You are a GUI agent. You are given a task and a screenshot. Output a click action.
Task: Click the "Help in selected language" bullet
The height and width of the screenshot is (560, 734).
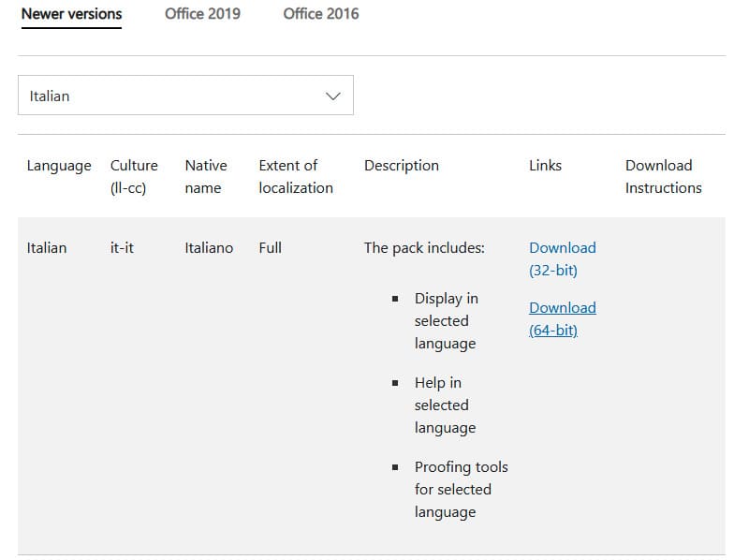445,405
